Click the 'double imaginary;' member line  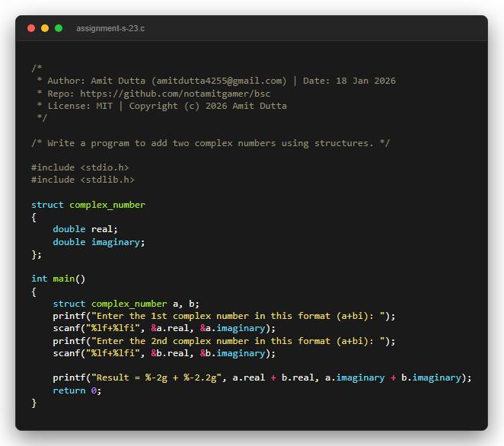[99, 242]
